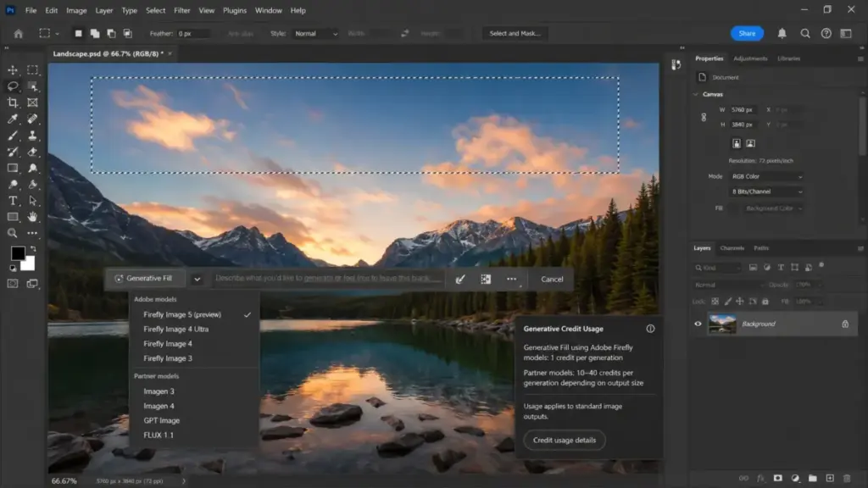
Task: Select the Lasso tool
Action: click(x=12, y=86)
